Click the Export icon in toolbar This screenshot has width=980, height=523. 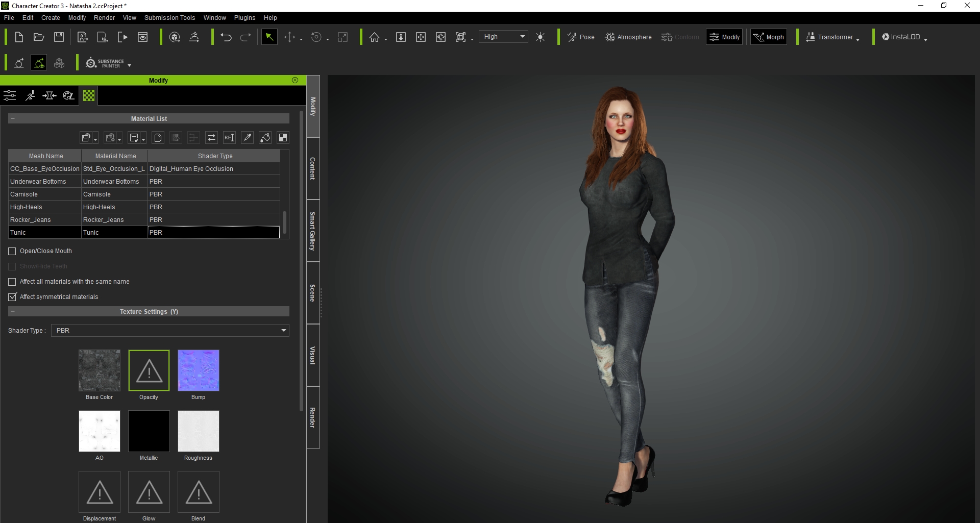click(122, 37)
